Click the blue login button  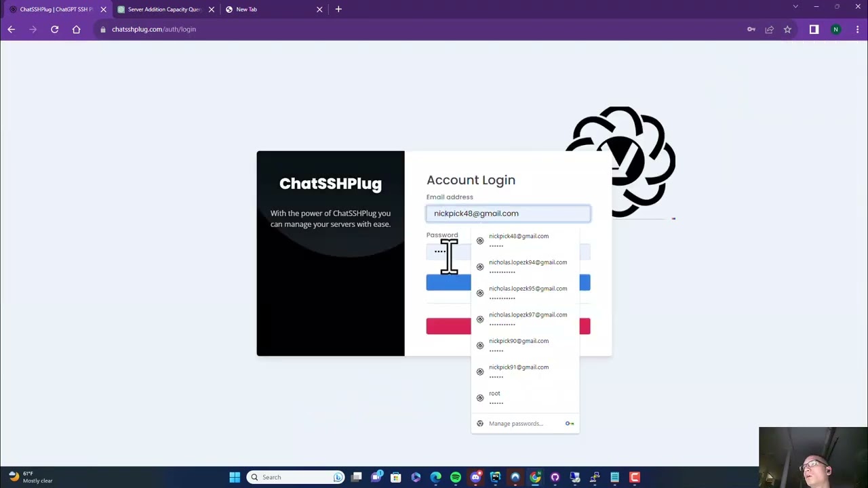click(448, 283)
